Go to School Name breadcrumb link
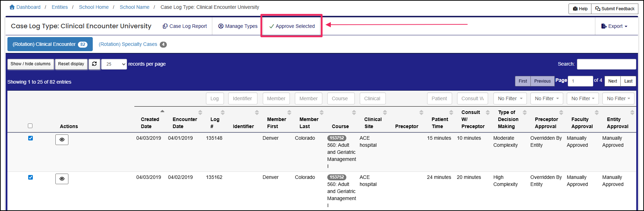Screen dimensions: 644x211 point(134,7)
